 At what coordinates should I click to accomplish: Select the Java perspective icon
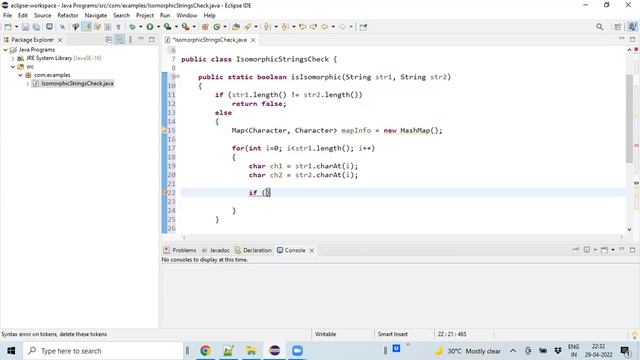pyautogui.click(x=632, y=27)
